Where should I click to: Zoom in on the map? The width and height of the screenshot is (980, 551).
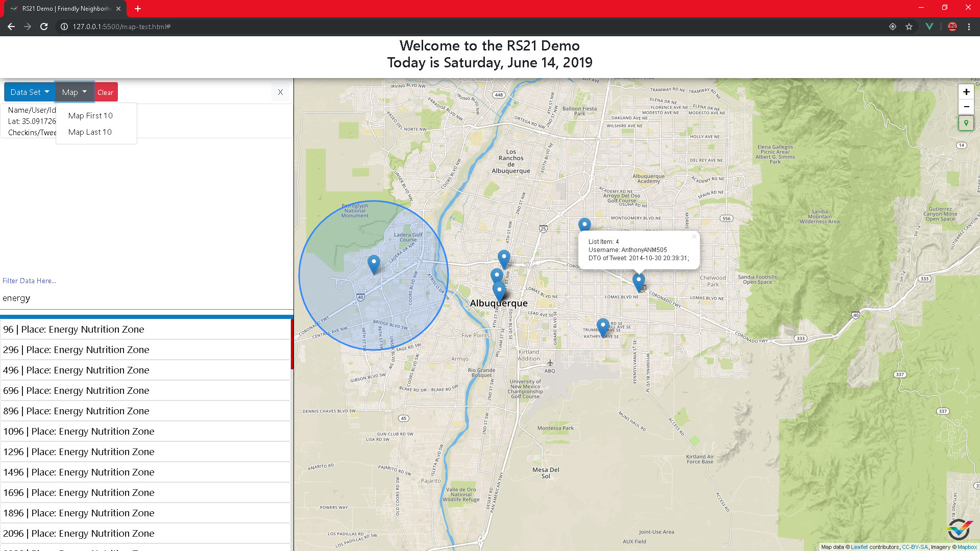pyautogui.click(x=966, y=92)
